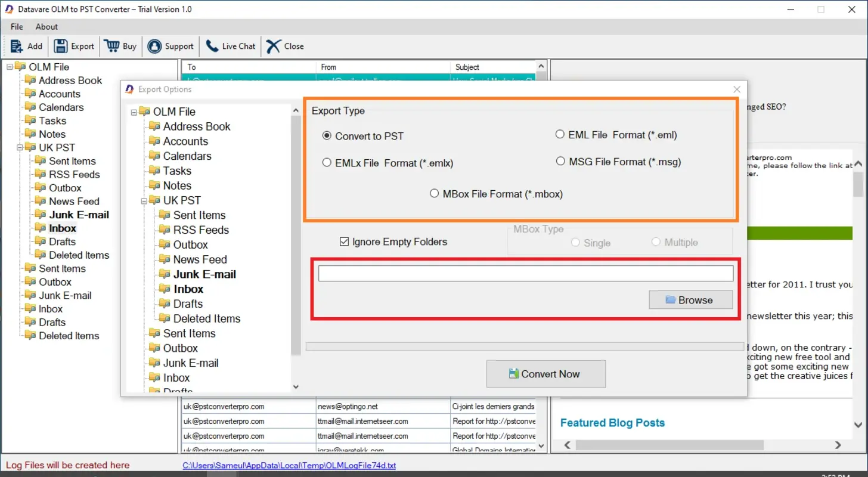Open the About menu
This screenshot has height=477, width=868.
(x=46, y=26)
